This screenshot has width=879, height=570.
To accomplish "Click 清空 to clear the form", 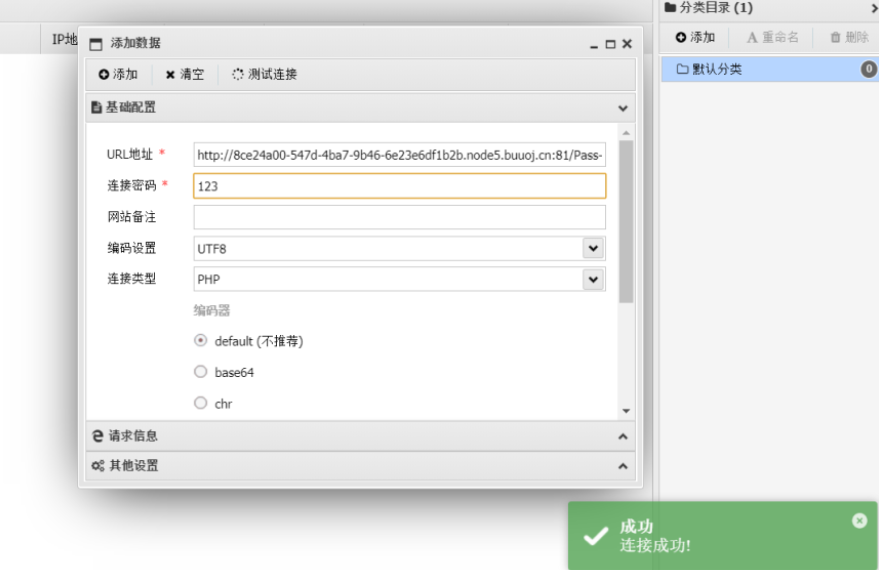I will point(185,74).
